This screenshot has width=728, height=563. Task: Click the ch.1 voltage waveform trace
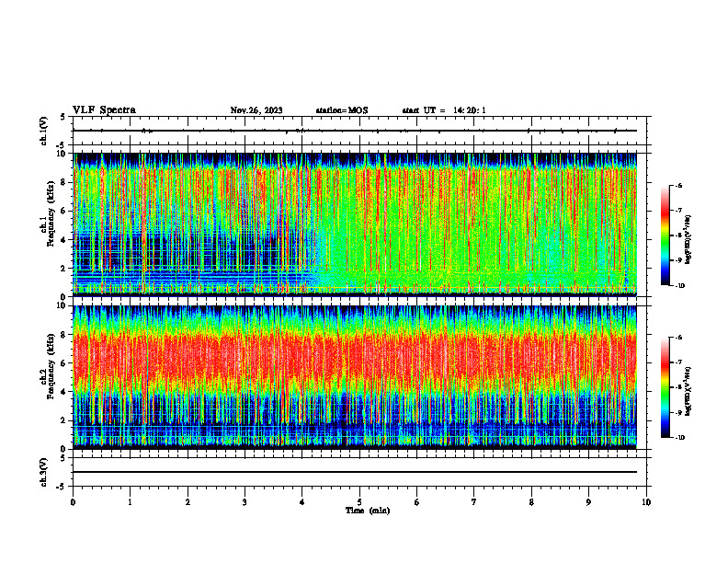355,131
